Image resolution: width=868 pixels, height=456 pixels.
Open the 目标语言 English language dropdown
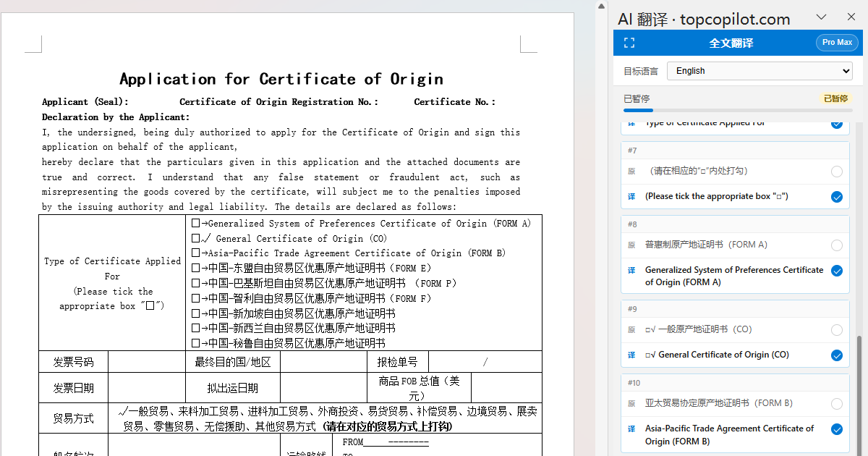(760, 71)
